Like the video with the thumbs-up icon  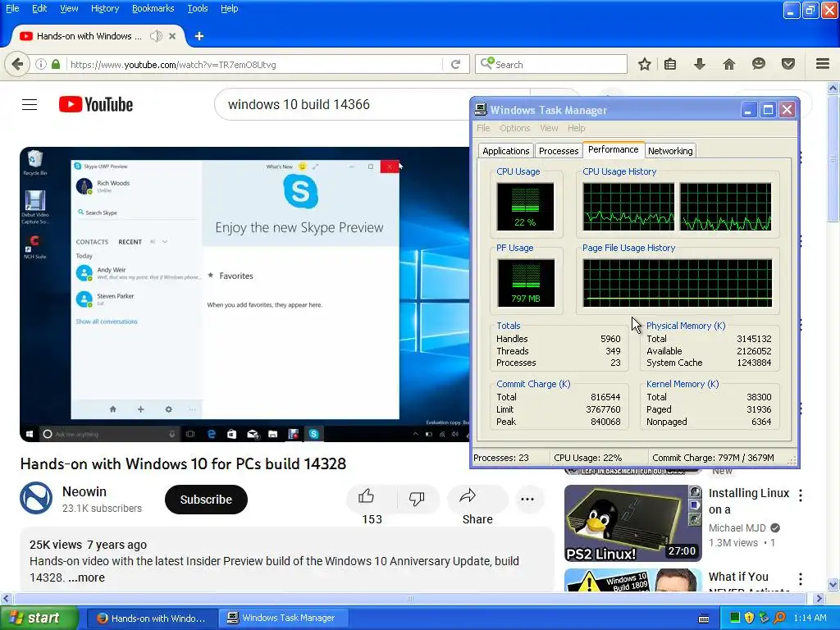coord(367,496)
